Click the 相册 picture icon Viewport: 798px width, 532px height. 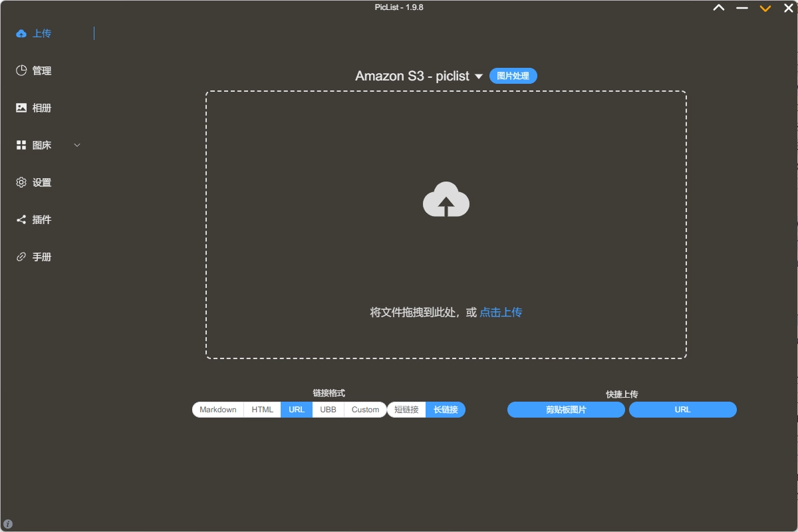point(21,108)
